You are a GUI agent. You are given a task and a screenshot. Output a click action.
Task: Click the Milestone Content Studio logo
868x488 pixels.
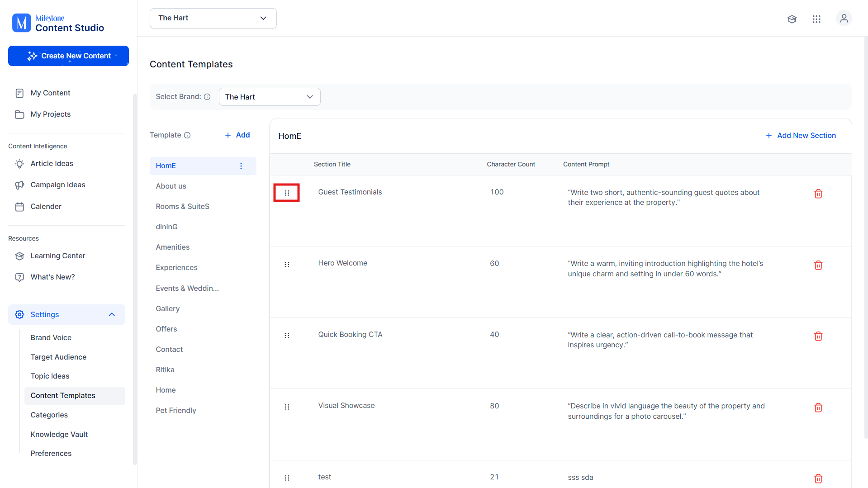pyautogui.click(x=58, y=23)
